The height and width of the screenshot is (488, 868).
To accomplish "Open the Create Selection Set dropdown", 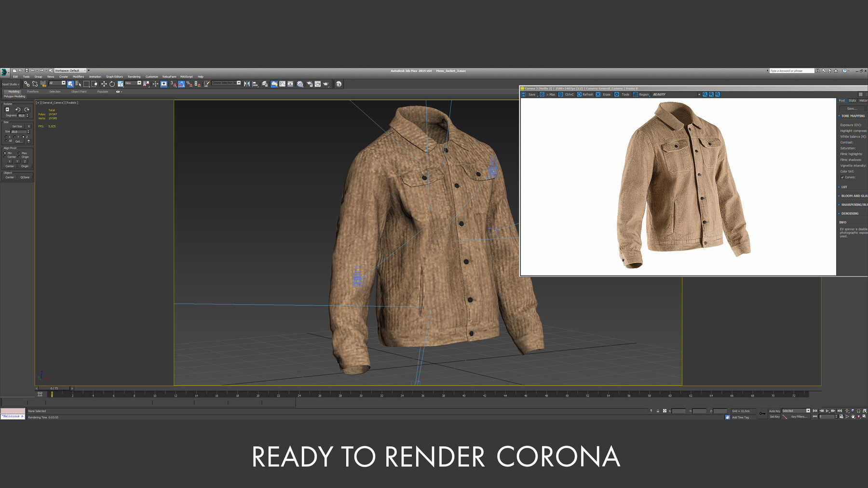I will tap(226, 83).
